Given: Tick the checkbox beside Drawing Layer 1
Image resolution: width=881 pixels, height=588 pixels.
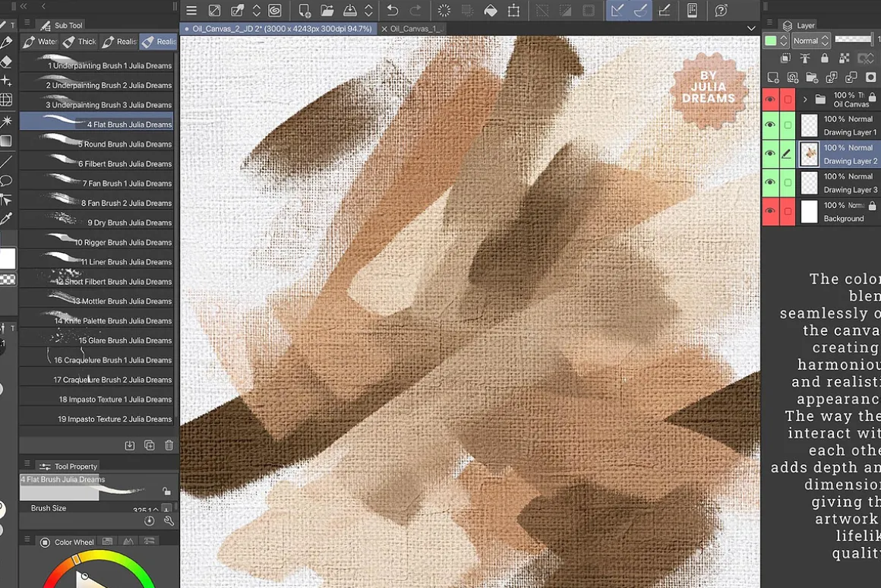Looking at the screenshot, I should pyautogui.click(x=788, y=125).
